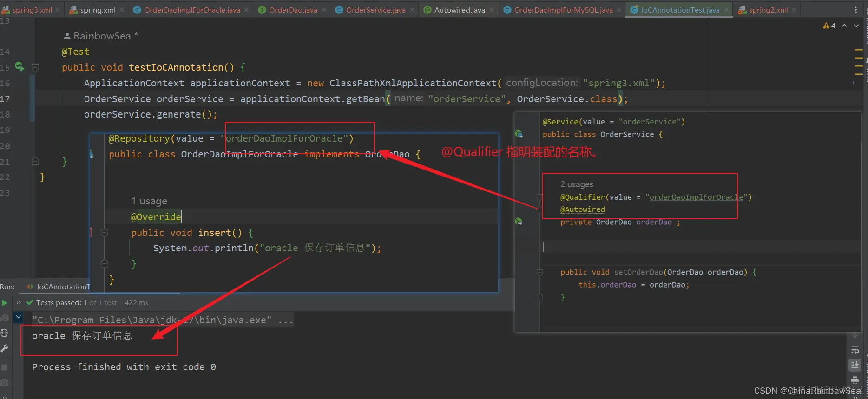Click gutter icon next to OrderDaoImplForOracle class

pyautogui.click(x=92, y=154)
